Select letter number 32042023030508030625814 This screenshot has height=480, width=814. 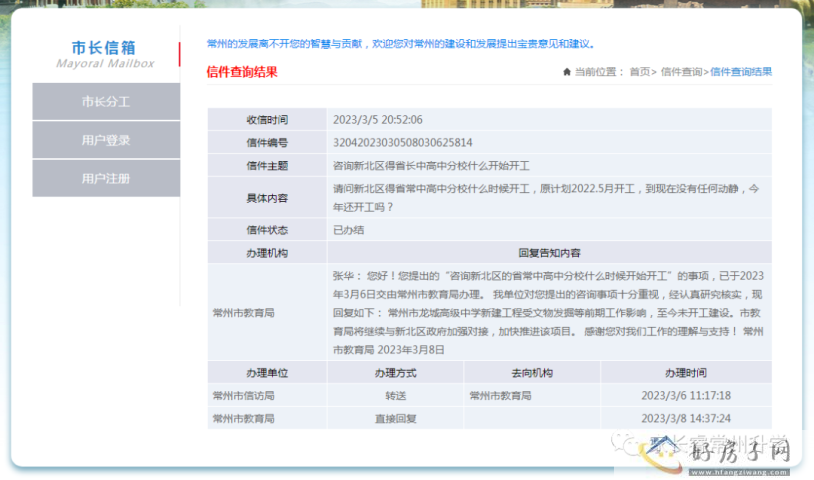402,143
